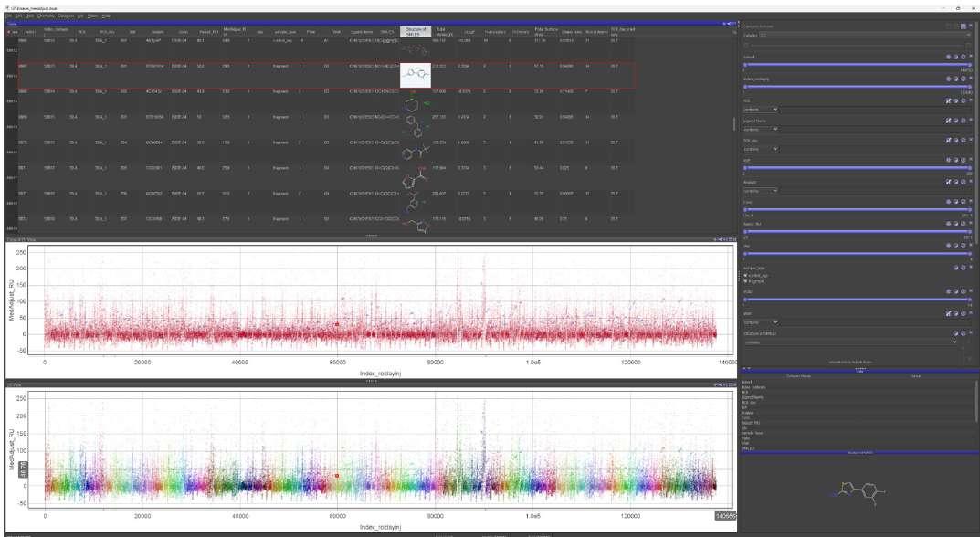Open the Analyte filter contains dropdown

tap(760, 191)
